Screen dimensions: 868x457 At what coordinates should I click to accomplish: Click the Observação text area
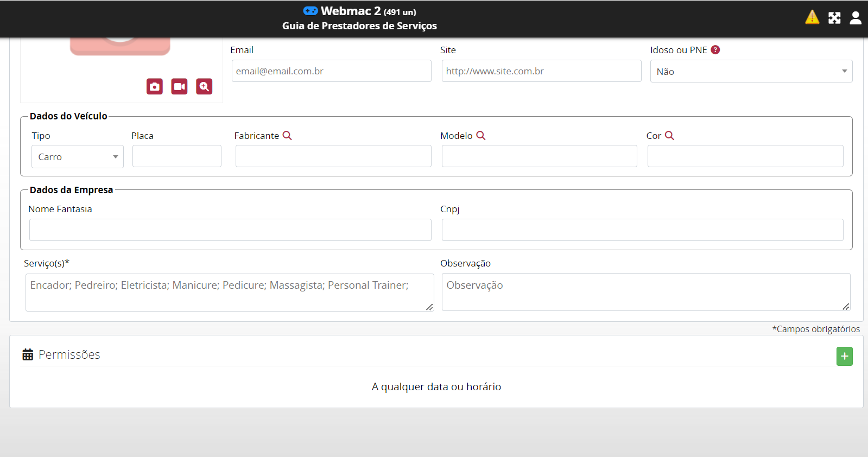click(x=645, y=292)
